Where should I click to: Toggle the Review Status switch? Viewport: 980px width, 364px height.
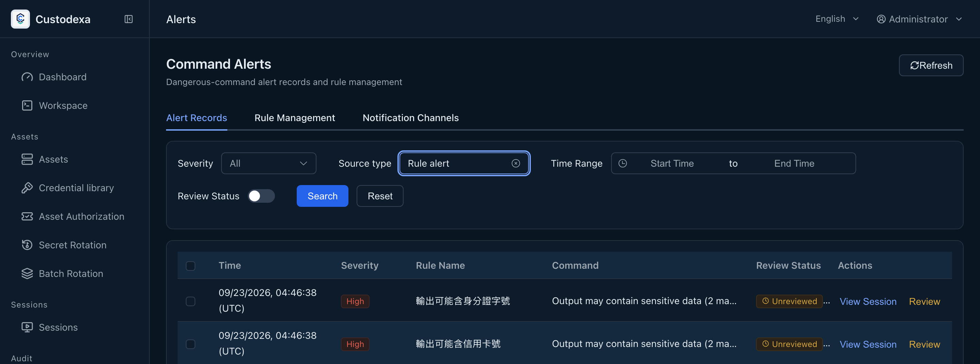point(261,196)
